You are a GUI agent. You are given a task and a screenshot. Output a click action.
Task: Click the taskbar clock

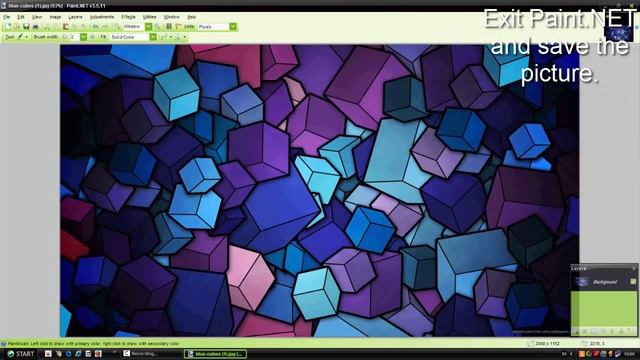click(629, 354)
